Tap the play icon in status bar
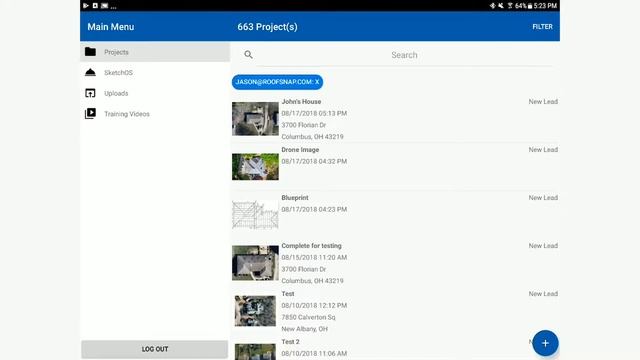Viewport: 640px width, 360px height. 86,6
